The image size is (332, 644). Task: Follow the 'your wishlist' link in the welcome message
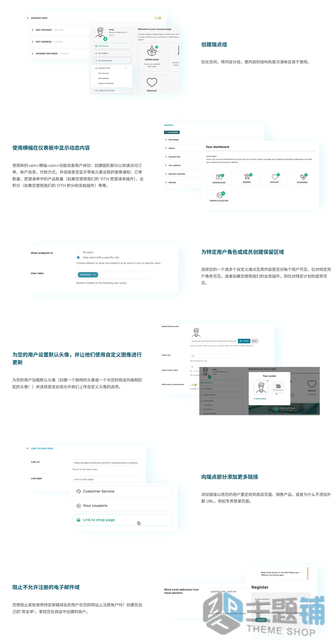[x=159, y=37]
